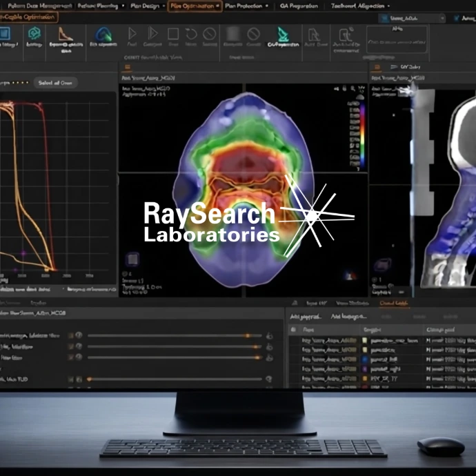The image size is (476, 476).
Task: Click the magnifier icon in axial view corner
Action: (x=353, y=88)
